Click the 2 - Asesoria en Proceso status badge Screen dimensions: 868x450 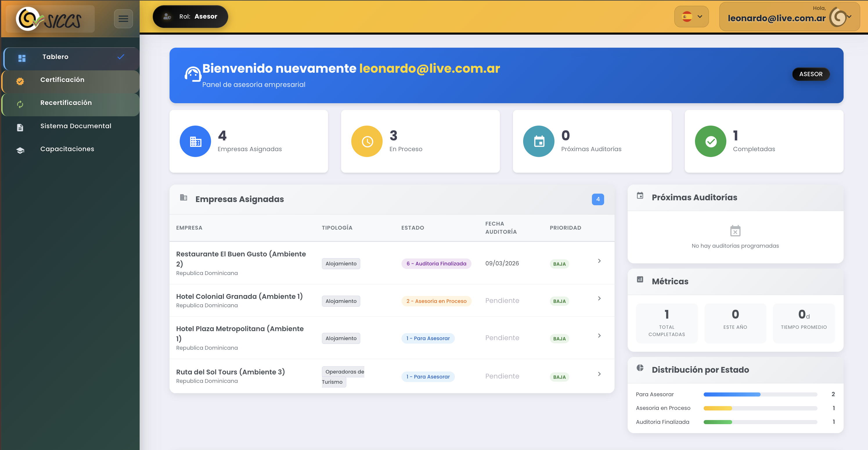[436, 301]
